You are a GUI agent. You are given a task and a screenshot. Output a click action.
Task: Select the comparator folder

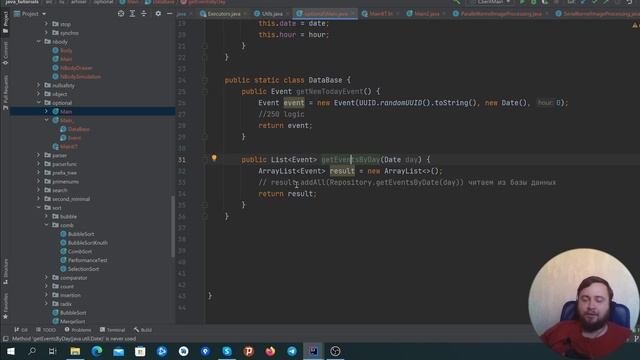pyautogui.click(x=69, y=278)
